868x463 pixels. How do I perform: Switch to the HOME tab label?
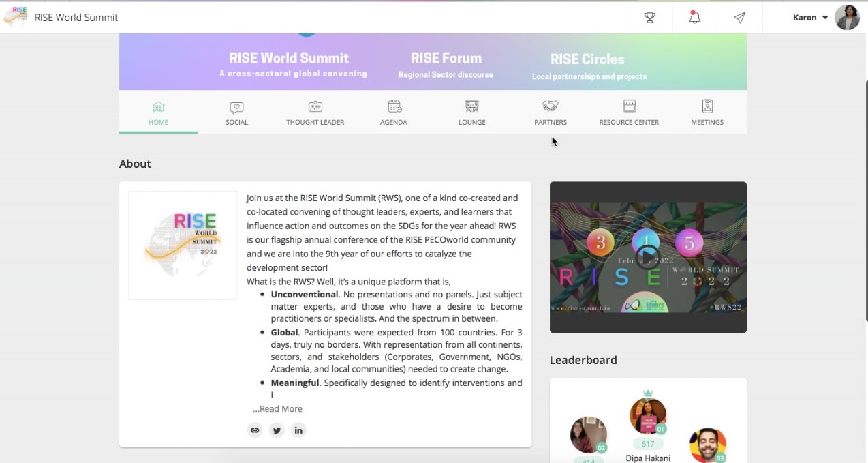(x=158, y=122)
